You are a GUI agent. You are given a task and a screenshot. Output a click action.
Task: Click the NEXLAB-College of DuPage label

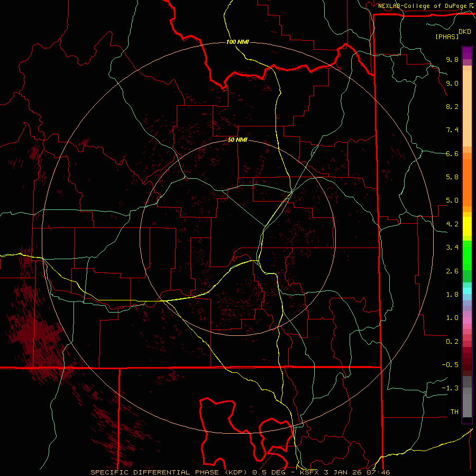(x=423, y=6)
